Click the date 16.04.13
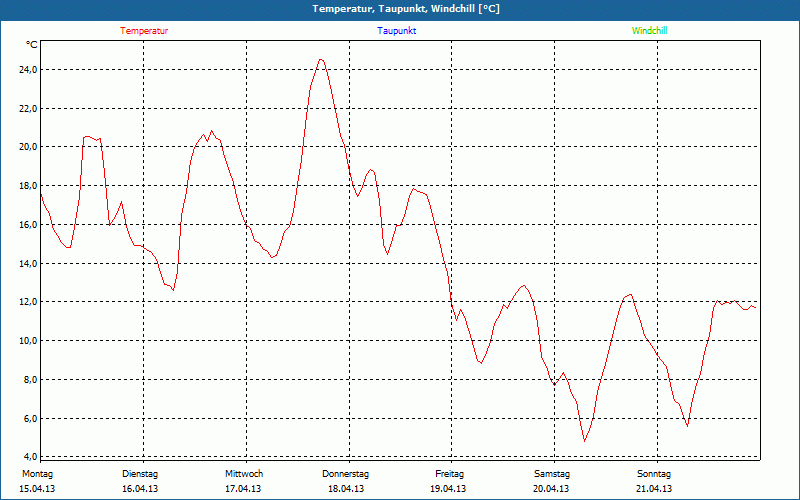 click(140, 489)
